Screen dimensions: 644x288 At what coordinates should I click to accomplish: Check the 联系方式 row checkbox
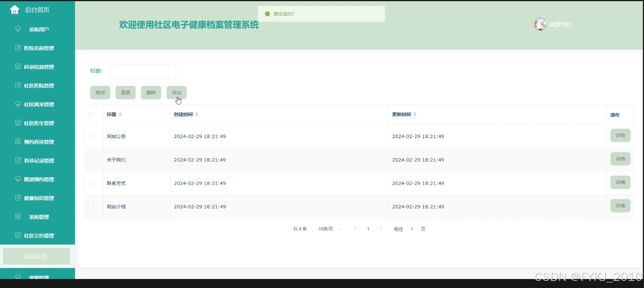[x=91, y=183]
